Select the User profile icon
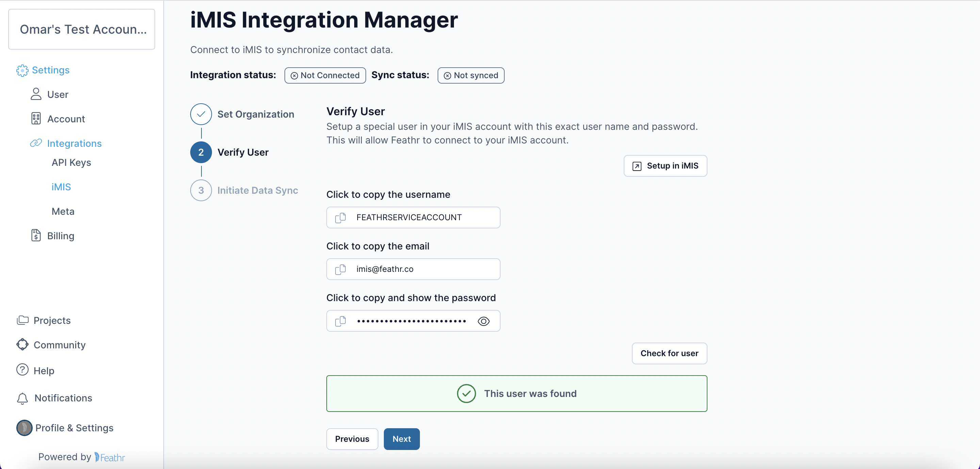The image size is (980, 469). pyautogui.click(x=36, y=94)
